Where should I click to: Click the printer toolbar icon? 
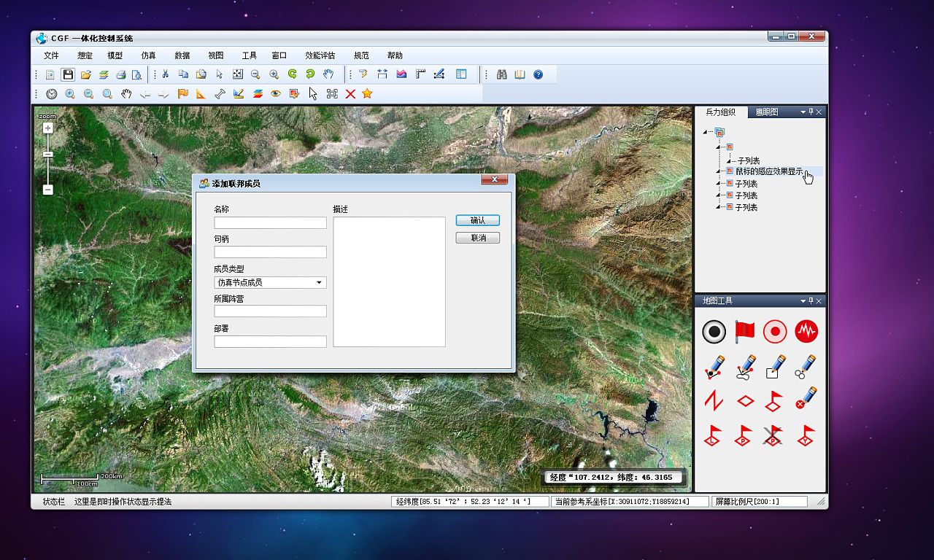[x=121, y=74]
